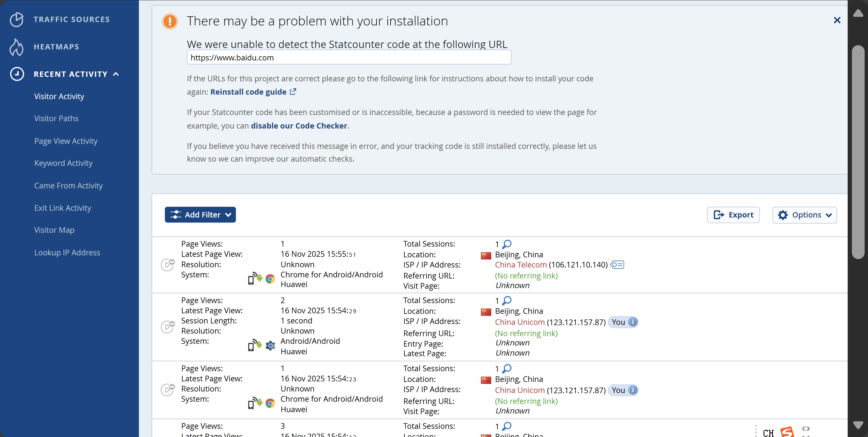Click the info icon in the second visitor's You badge
The height and width of the screenshot is (437, 868).
(x=633, y=322)
